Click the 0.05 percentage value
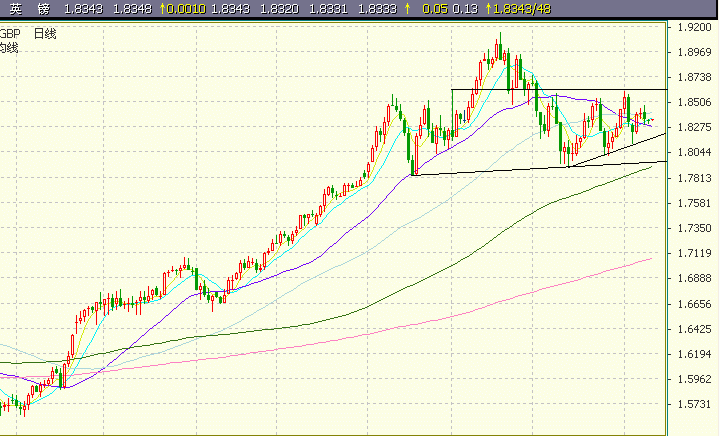The image size is (720, 436). click(434, 9)
